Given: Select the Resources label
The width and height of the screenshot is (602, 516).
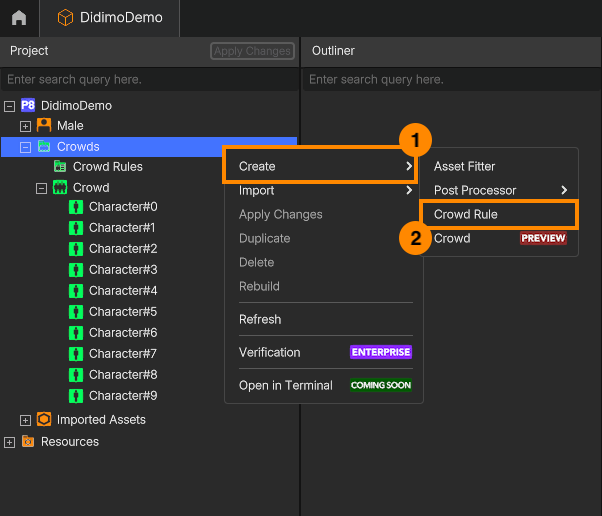Looking at the screenshot, I should 70,442.
